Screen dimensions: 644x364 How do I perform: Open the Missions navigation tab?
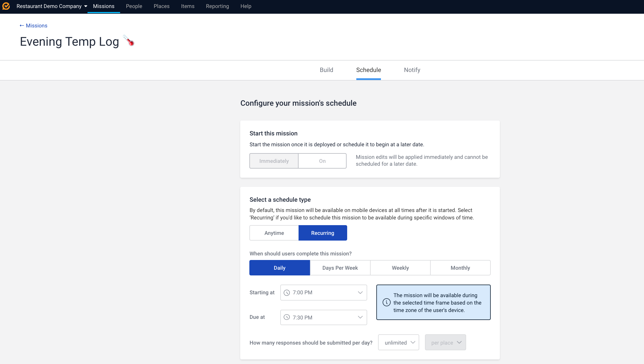pos(104,6)
